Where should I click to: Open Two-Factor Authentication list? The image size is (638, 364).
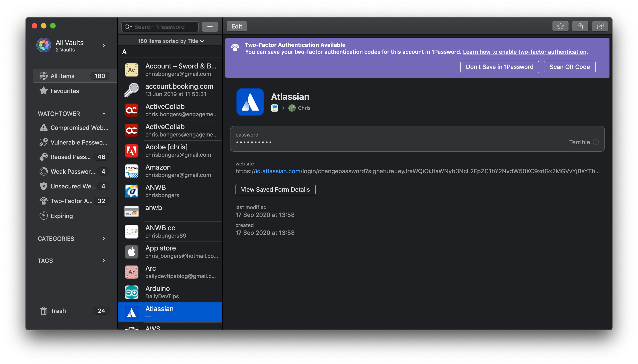coord(74,201)
